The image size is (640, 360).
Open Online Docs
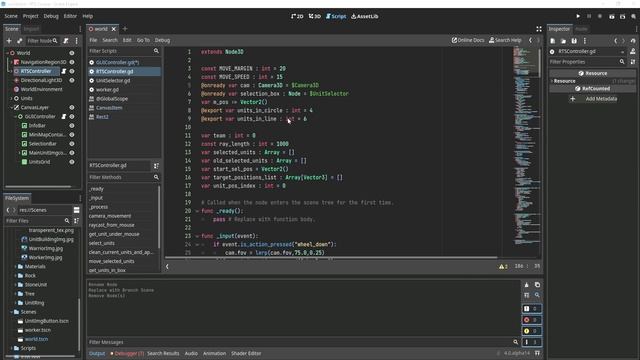tap(468, 40)
